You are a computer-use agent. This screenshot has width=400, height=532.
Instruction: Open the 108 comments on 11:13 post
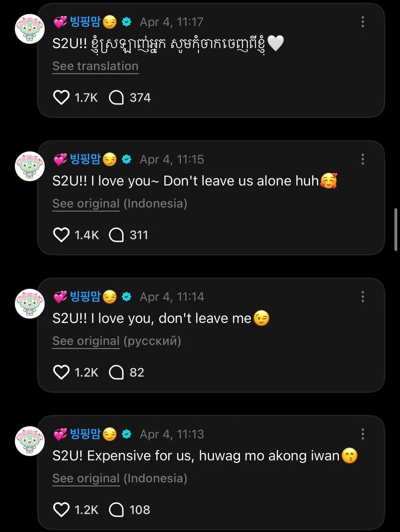(x=116, y=510)
